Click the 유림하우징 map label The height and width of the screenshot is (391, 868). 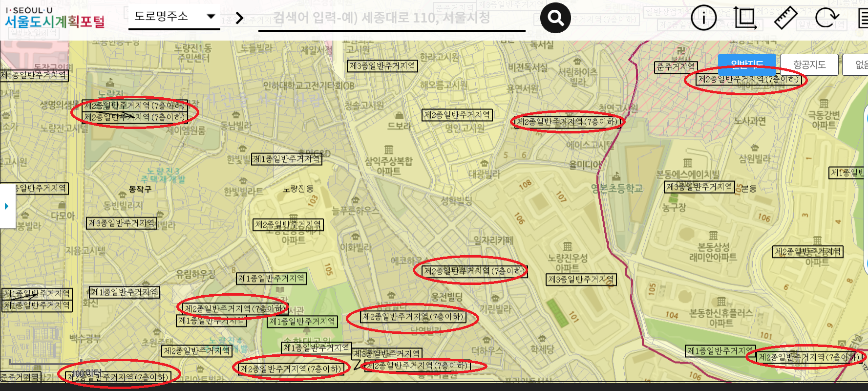[195, 275]
